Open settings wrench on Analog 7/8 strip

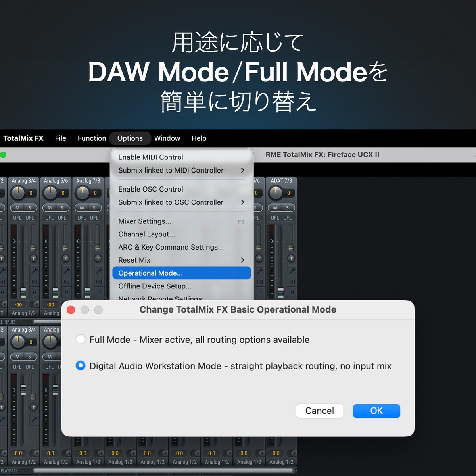point(98,270)
